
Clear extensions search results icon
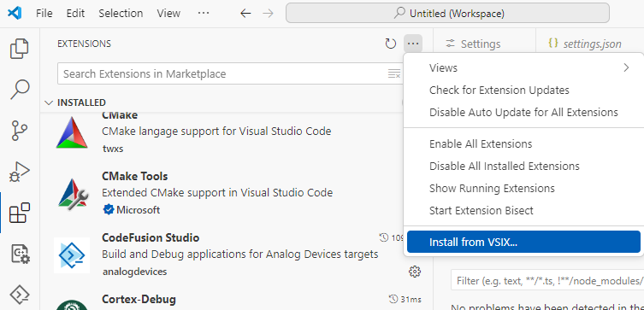(394, 73)
